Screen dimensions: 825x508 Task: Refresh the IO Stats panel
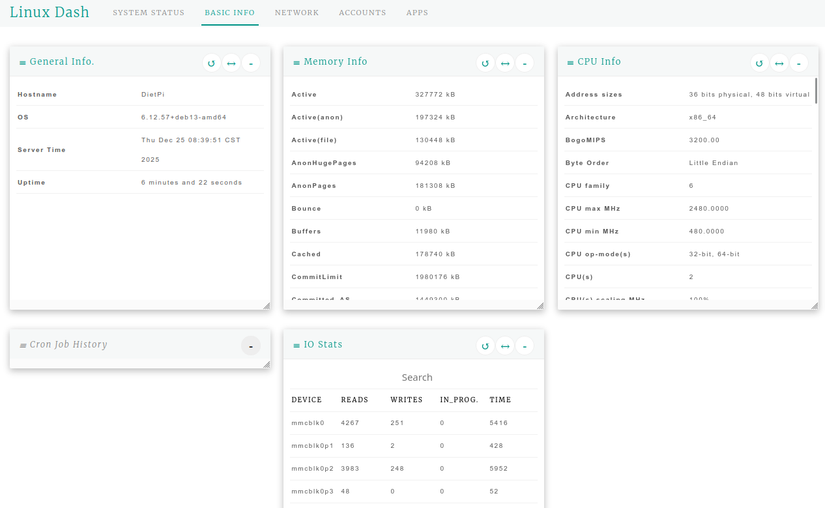(x=486, y=346)
